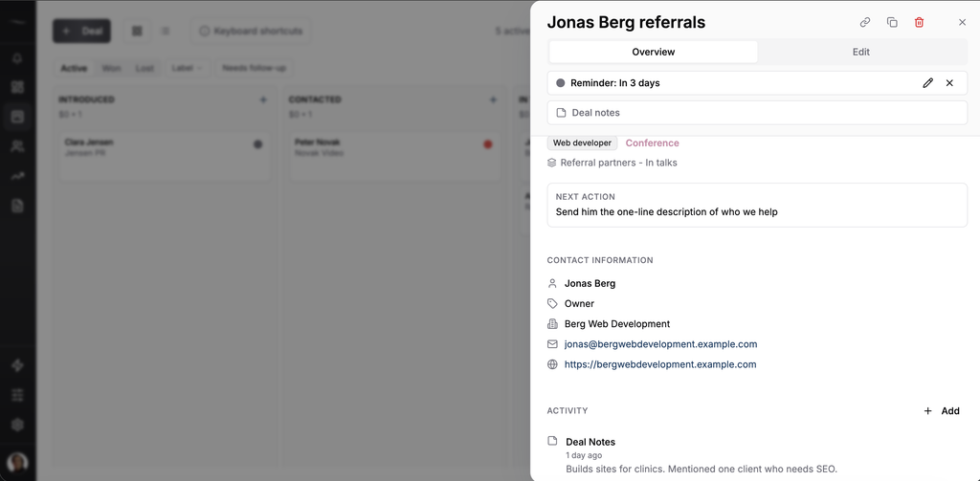Click the Next Action box
Viewport: 980px width, 481px height.
pyautogui.click(x=757, y=205)
